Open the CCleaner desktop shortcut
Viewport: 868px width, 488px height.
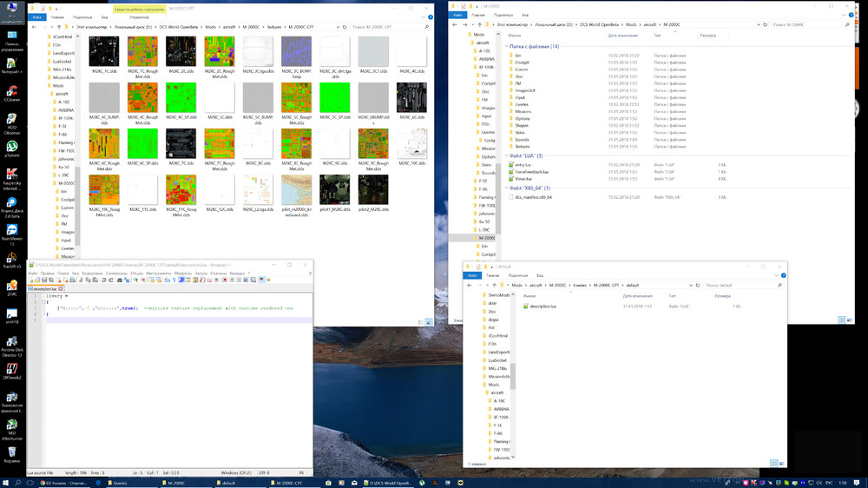pyautogui.click(x=12, y=89)
